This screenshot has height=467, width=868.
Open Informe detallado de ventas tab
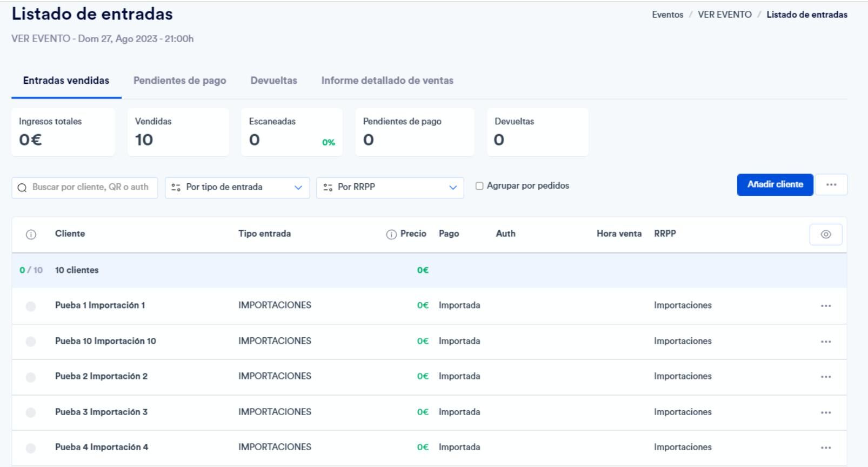tap(388, 81)
